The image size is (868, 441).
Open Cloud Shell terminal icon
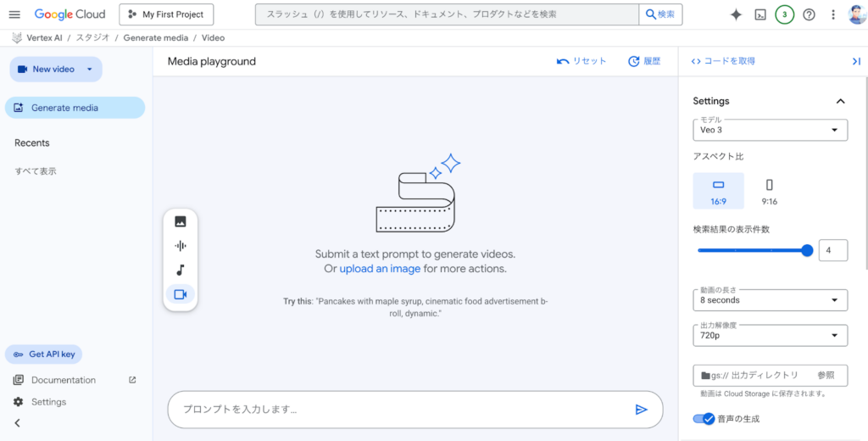[760, 14]
